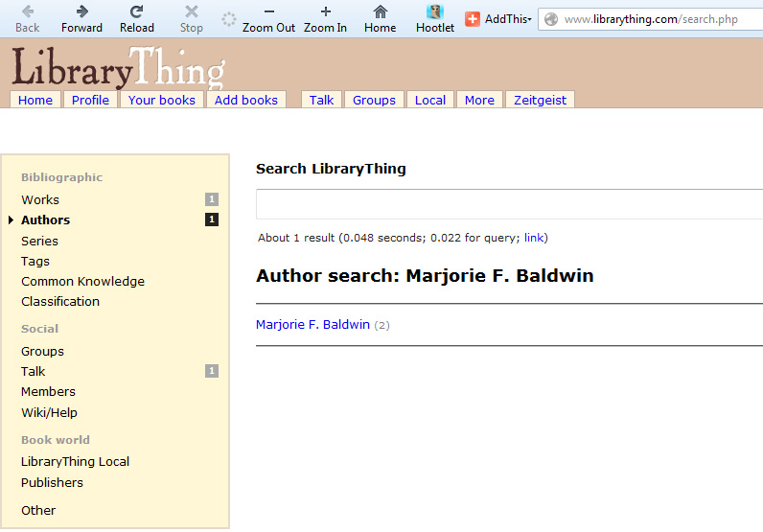
Task: Open the Groups navigation tab
Action: 374,100
